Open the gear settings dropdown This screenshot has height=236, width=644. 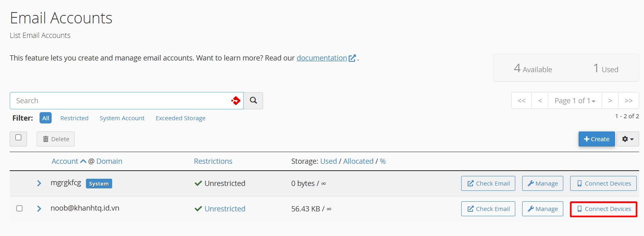tap(627, 139)
